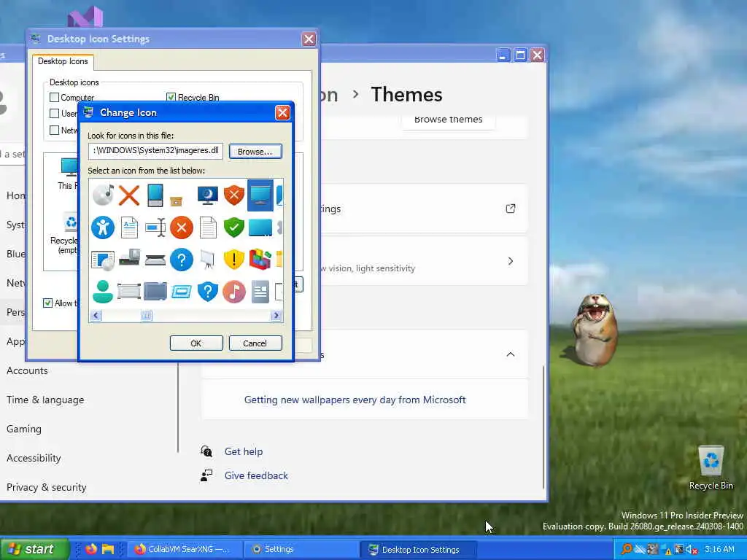Select the red shield with X icon

pyautogui.click(x=234, y=195)
